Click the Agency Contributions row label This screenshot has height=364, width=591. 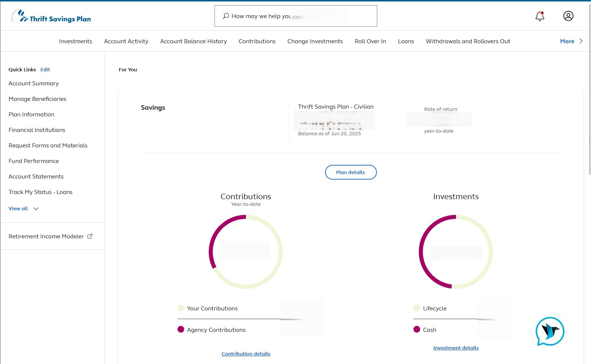216,330
